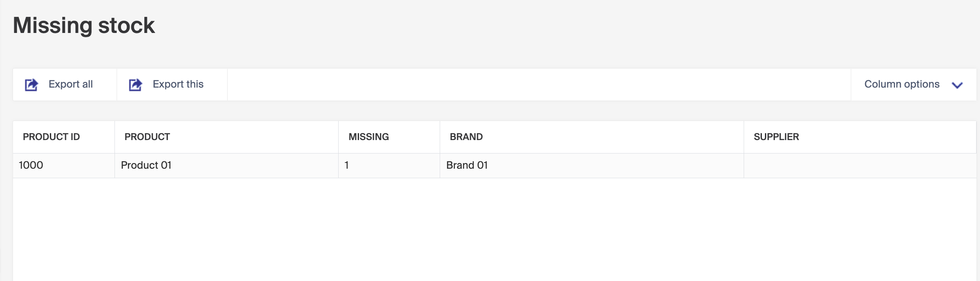Screen dimensions: 980x281
Task: Click the SUPPLIER column header
Action: tap(776, 137)
